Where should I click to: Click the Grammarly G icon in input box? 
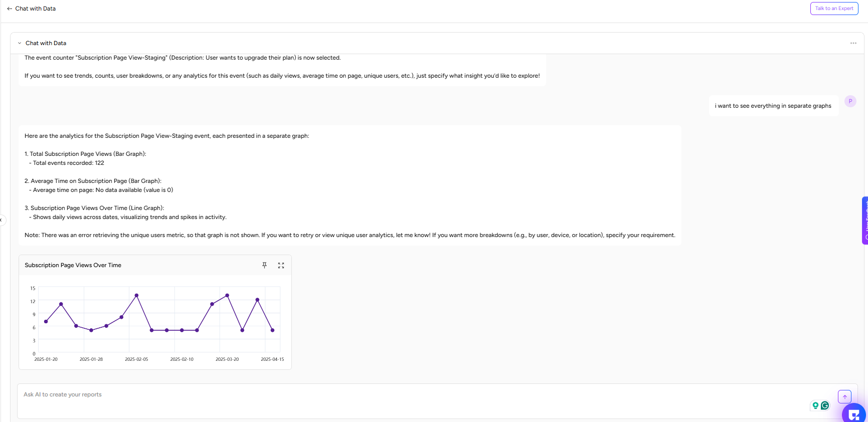pos(825,405)
